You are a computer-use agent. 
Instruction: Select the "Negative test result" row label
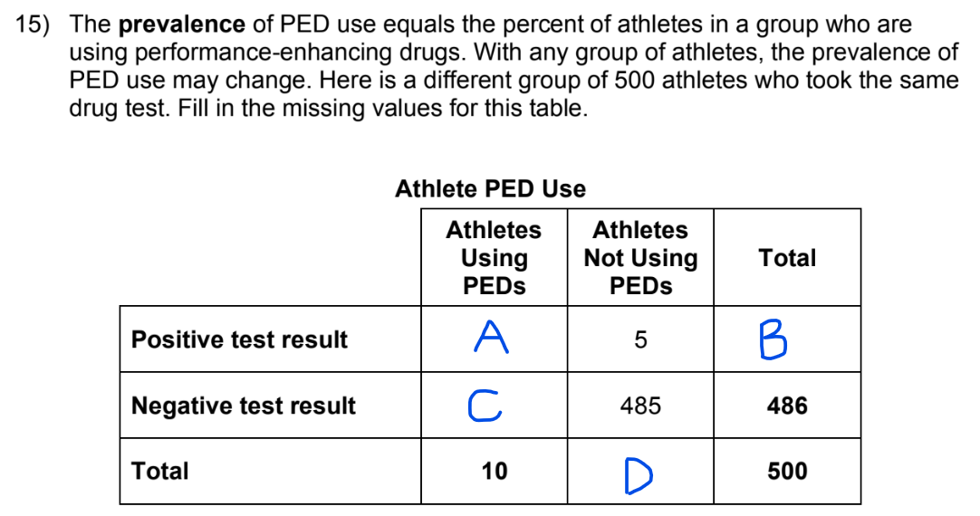coord(244,406)
